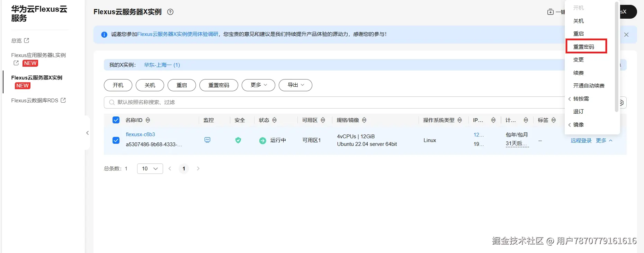Choose 续费 in the dropdown menu
This screenshot has height=253, width=644.
(579, 73)
